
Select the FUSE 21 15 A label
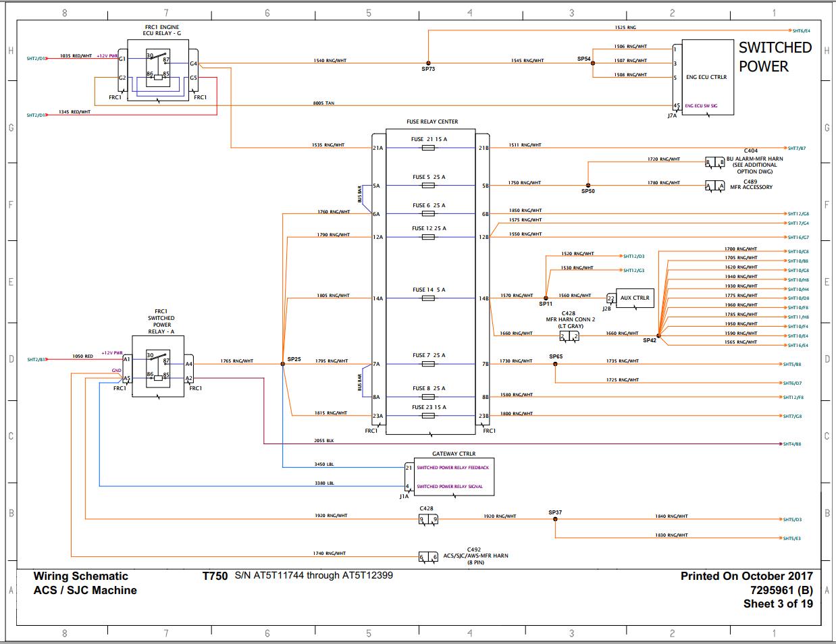pos(429,139)
